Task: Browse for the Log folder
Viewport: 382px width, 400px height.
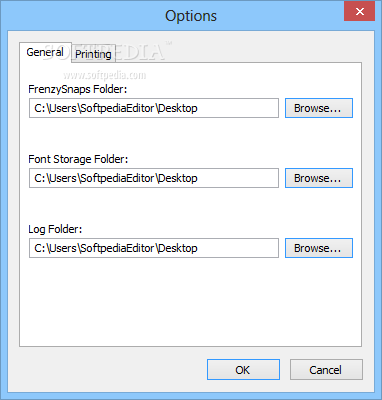Action: coord(319,248)
